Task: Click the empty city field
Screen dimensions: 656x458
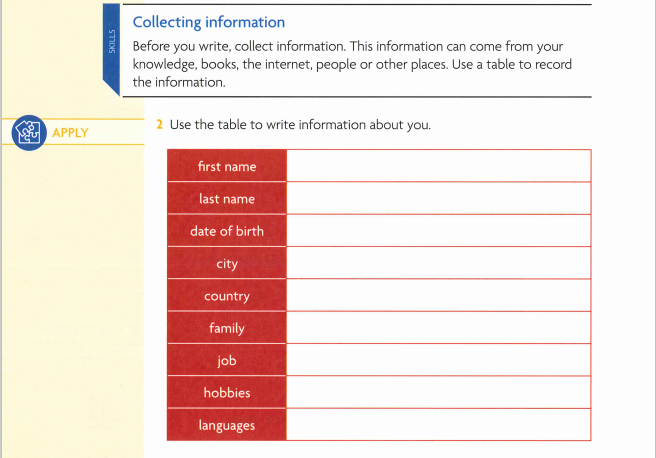Action: click(x=439, y=263)
